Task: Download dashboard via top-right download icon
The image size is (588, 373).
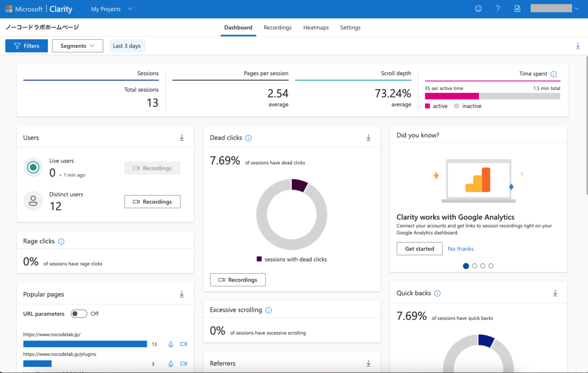Action: tap(578, 46)
